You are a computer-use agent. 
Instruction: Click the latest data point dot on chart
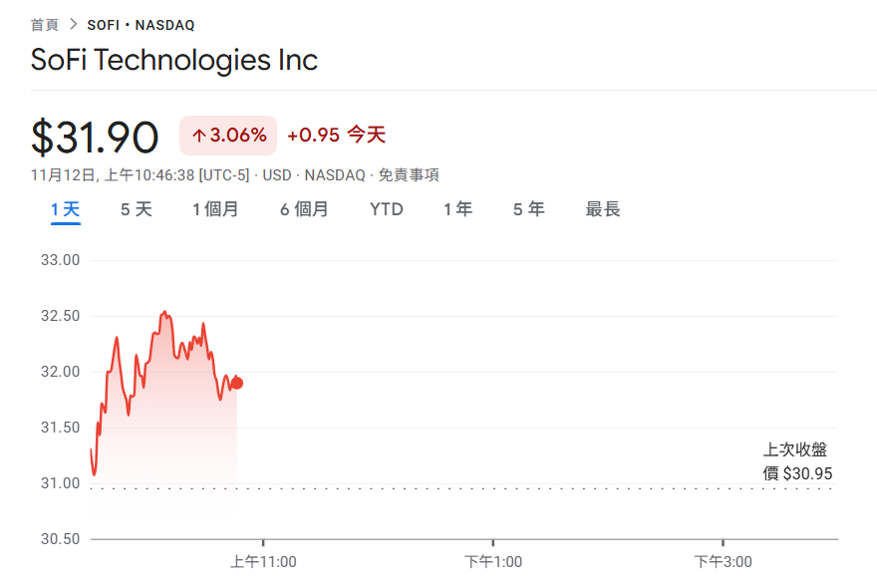coord(236,381)
